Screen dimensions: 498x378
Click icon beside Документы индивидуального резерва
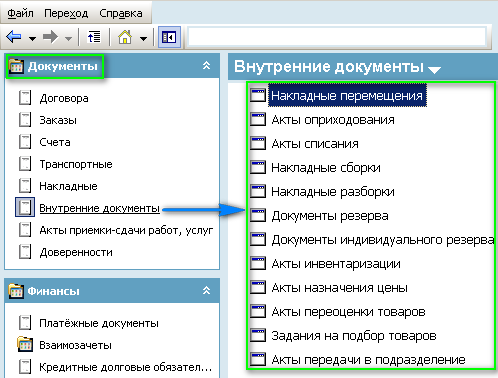pyautogui.click(x=258, y=239)
